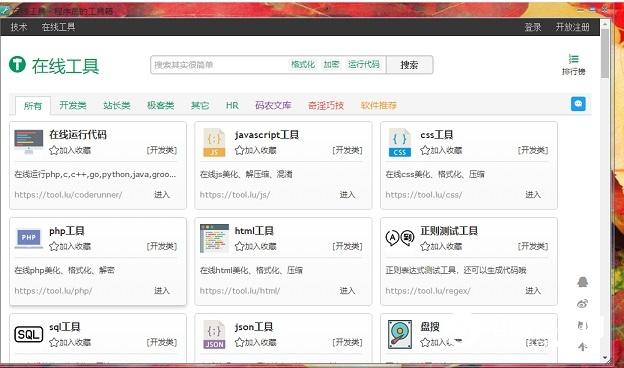Viewport: 624px width, 368px height.
Task: Star 正则测试工具 via 加入收藏
Action: click(441, 246)
